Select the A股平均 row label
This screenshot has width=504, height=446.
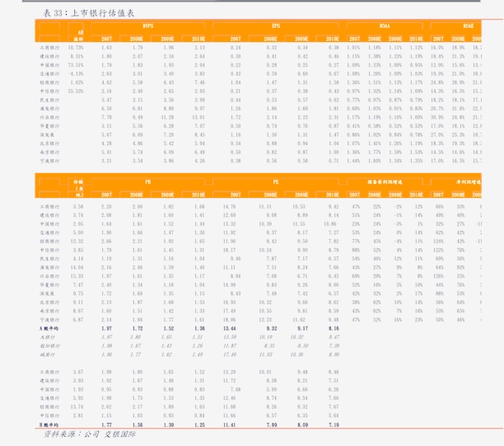click(x=51, y=328)
